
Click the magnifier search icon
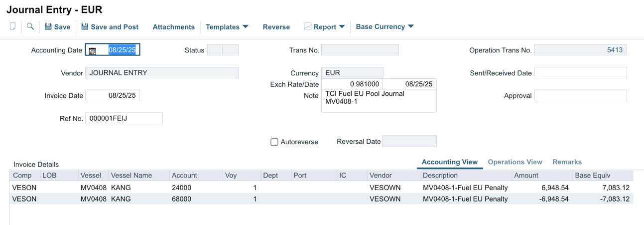[30, 26]
